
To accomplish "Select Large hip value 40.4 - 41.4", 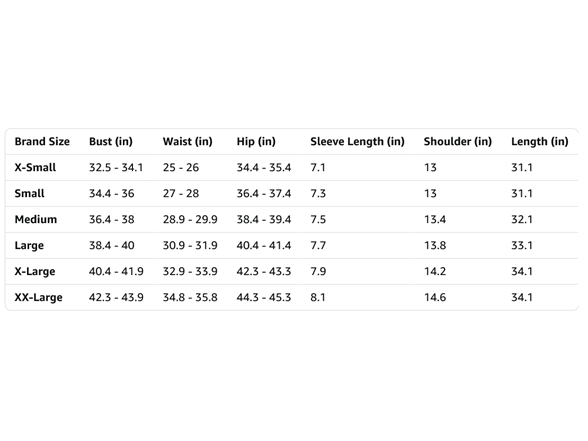I will pyautogui.click(x=264, y=245).
